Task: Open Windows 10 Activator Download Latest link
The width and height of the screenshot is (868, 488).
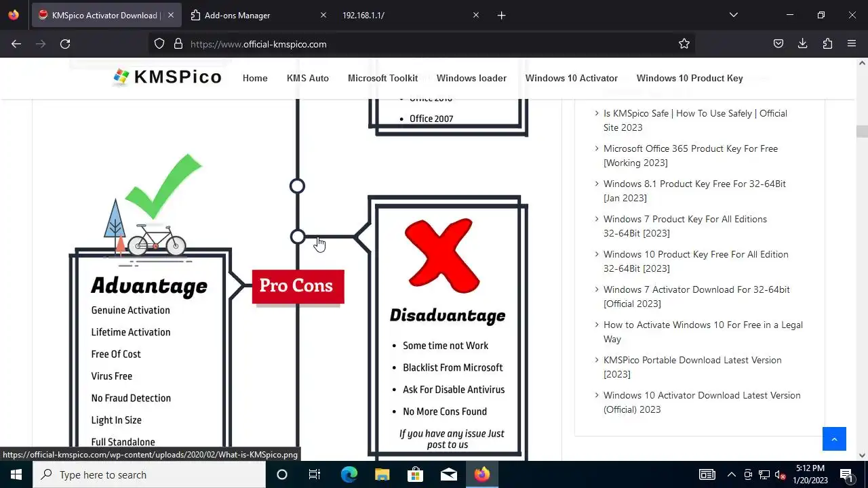Action: [702, 402]
